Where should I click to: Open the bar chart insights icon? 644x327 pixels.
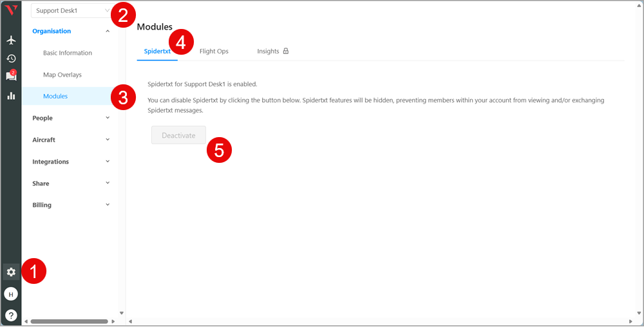11,96
